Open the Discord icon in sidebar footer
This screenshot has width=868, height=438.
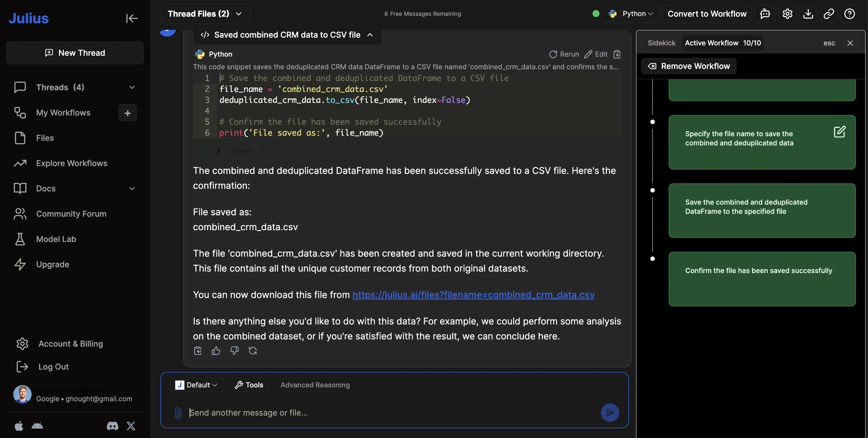pos(112,426)
